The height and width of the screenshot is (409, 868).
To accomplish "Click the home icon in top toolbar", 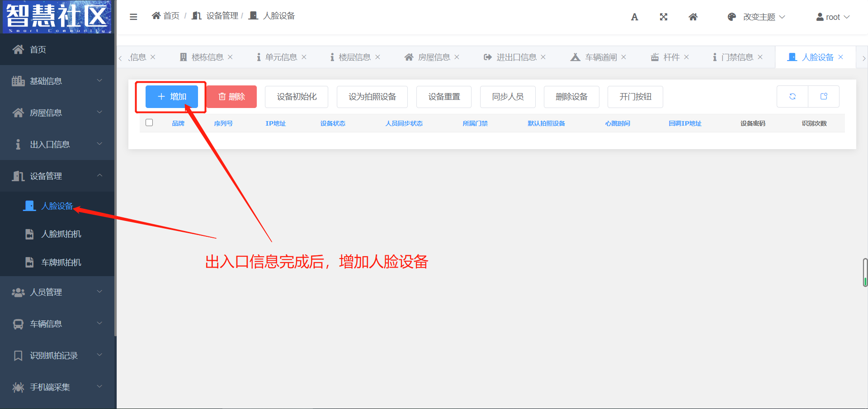I will [693, 17].
